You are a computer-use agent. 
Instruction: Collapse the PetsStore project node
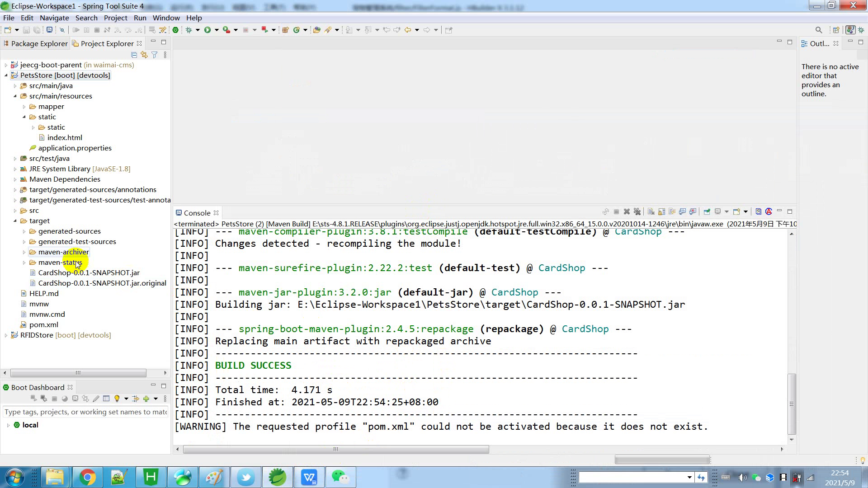(x=6, y=75)
